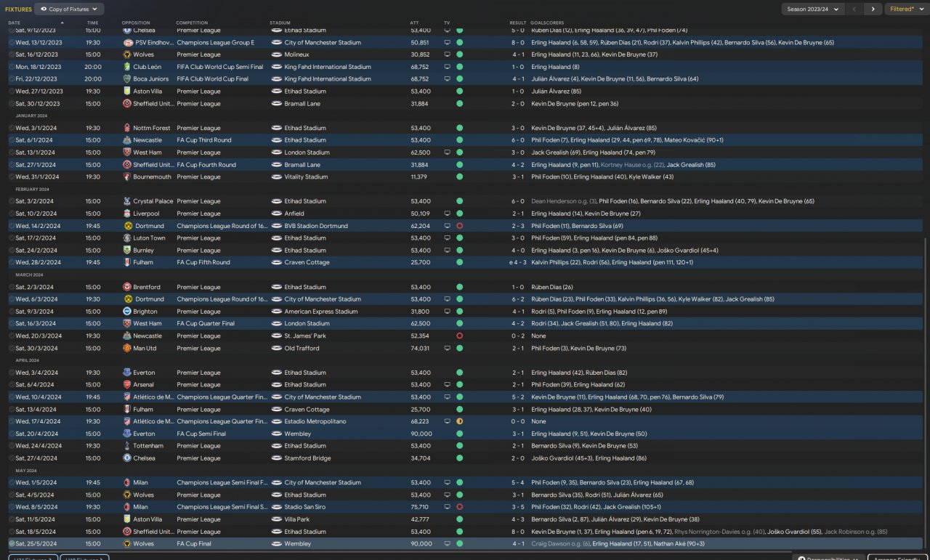Screen dimensions: 930x560
Task: Sort by the COMPETITION column header
Action: 192,23
